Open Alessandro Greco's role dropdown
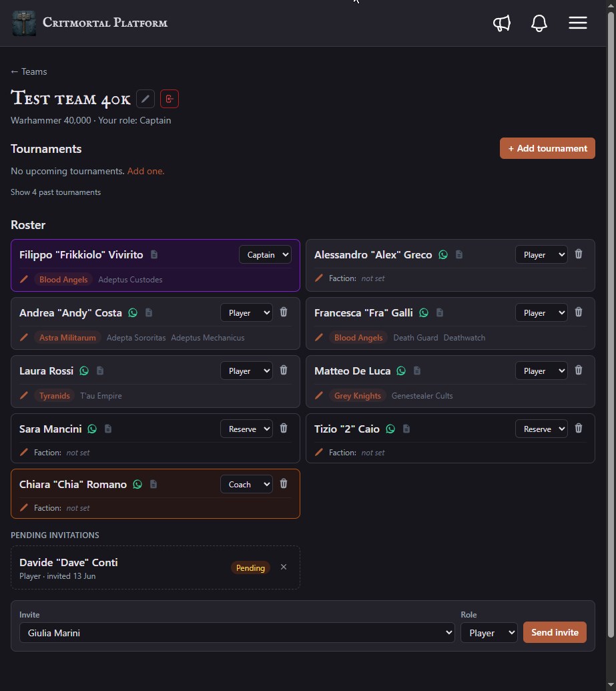 [541, 255]
